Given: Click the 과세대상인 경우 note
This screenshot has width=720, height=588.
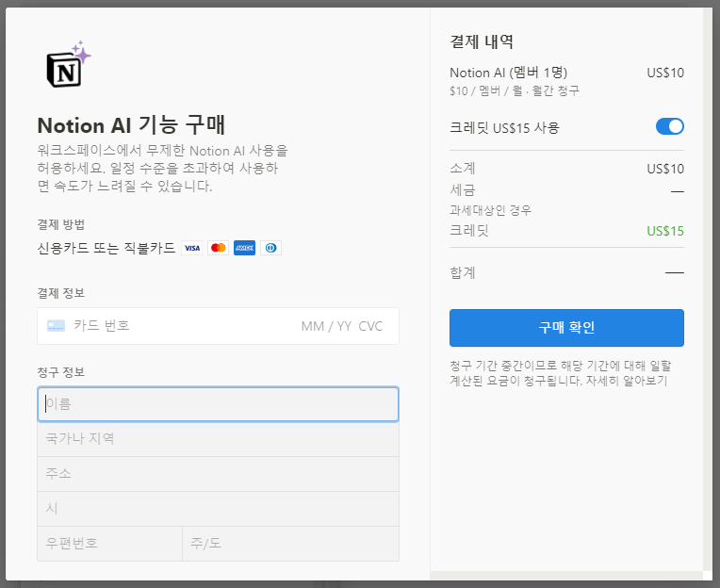Looking at the screenshot, I should [490, 210].
